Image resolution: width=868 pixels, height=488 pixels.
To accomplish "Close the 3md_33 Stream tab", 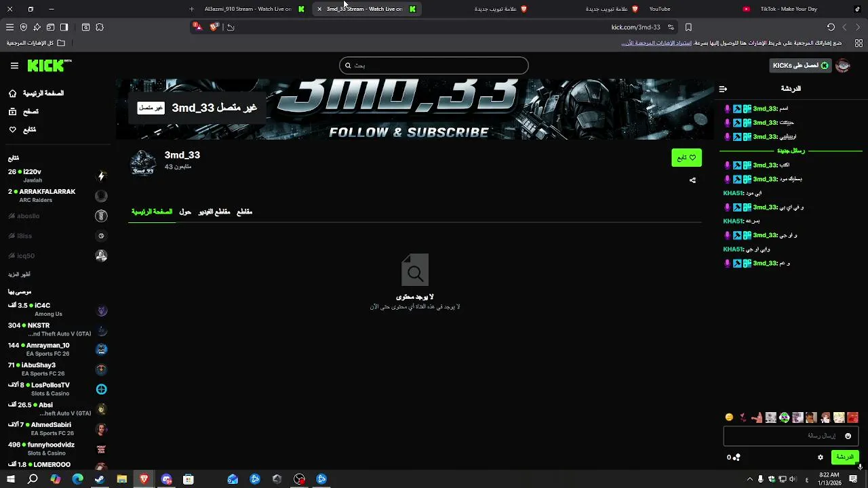I will [319, 9].
